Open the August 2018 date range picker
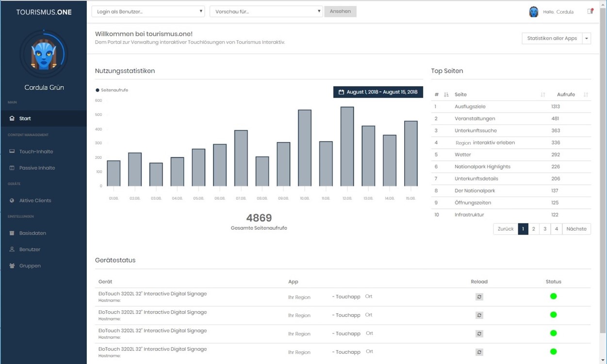 (x=378, y=92)
